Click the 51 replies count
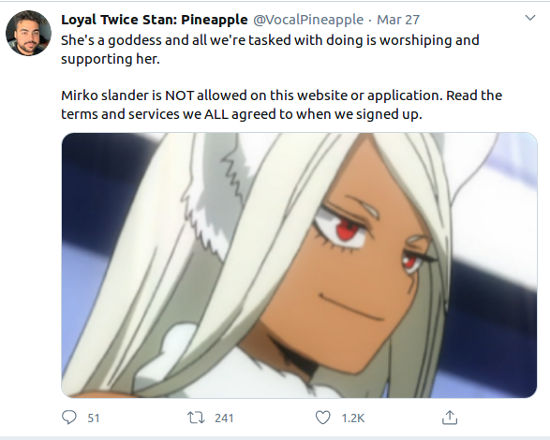This screenshot has width=550, height=440. pos(93,418)
